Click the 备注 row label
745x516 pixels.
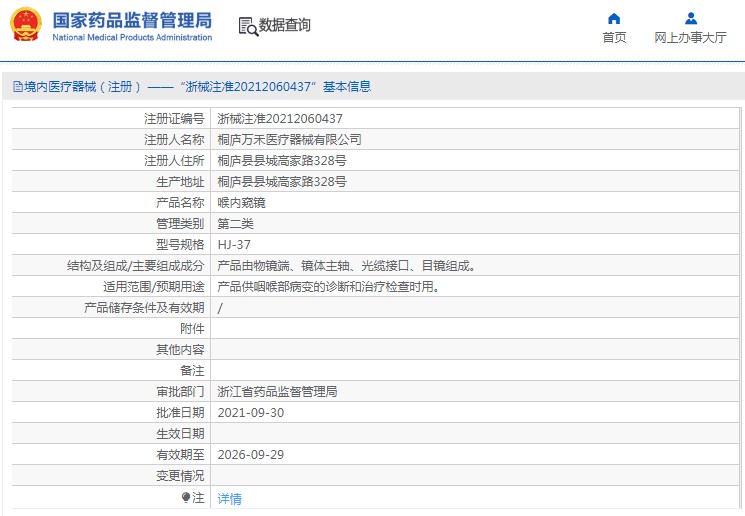click(192, 371)
